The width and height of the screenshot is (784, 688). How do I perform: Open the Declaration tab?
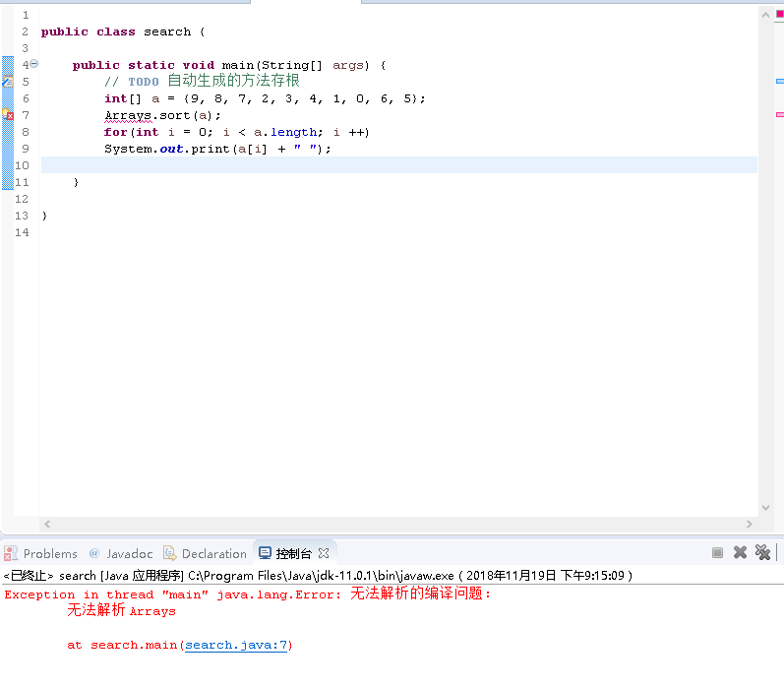pos(205,553)
